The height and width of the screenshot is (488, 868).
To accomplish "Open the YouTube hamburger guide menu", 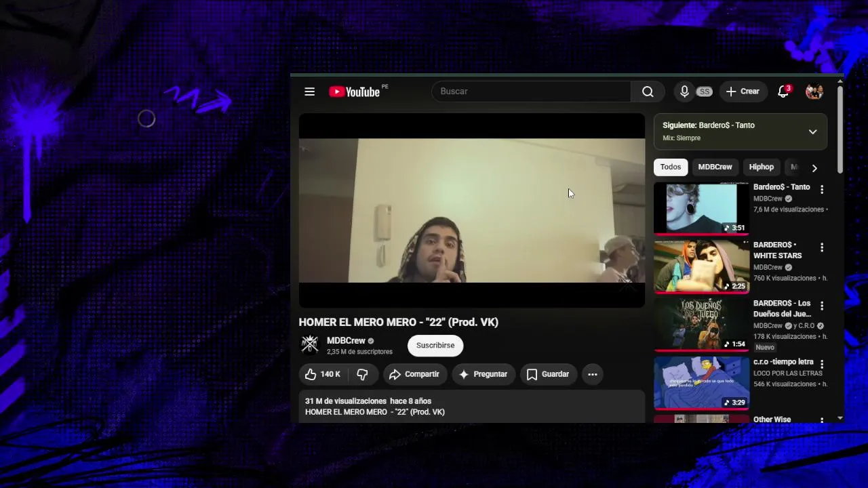I will click(x=309, y=91).
